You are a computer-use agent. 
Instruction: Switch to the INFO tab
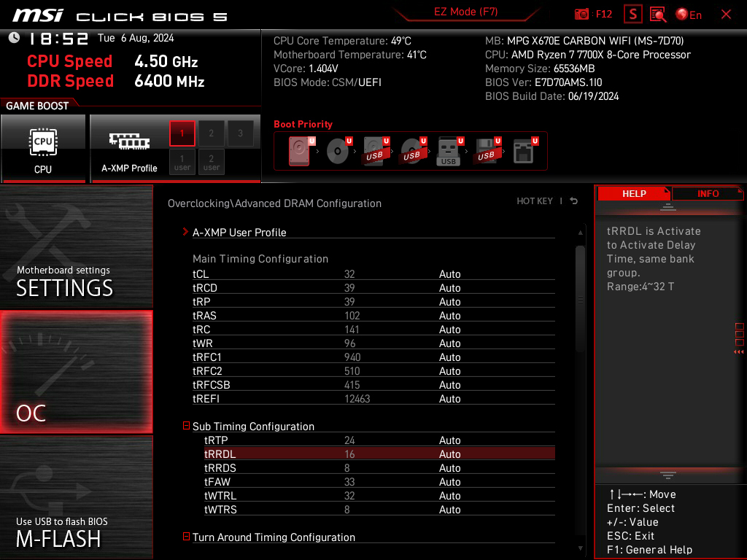(x=708, y=193)
